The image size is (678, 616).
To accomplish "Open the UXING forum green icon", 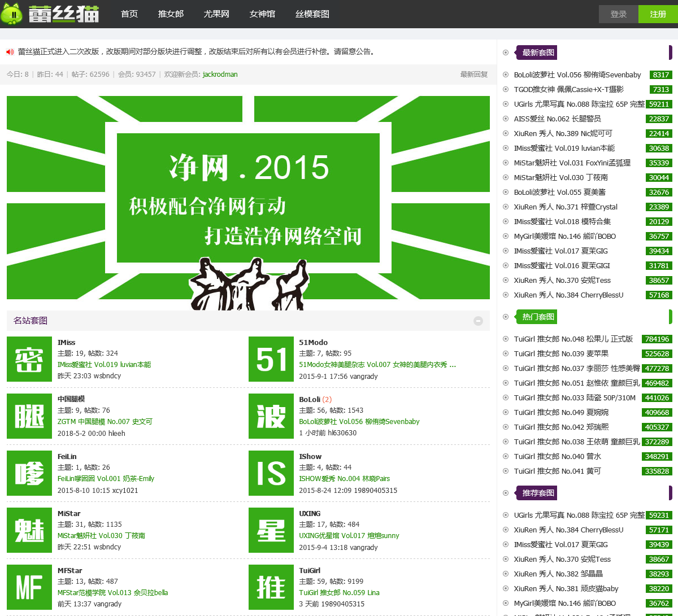I will tap(271, 530).
